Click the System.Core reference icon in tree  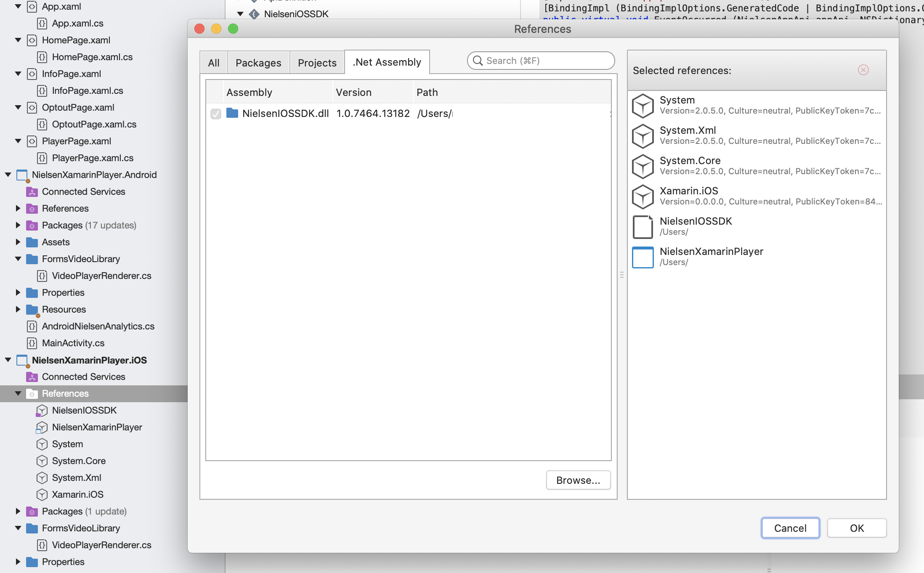(42, 461)
